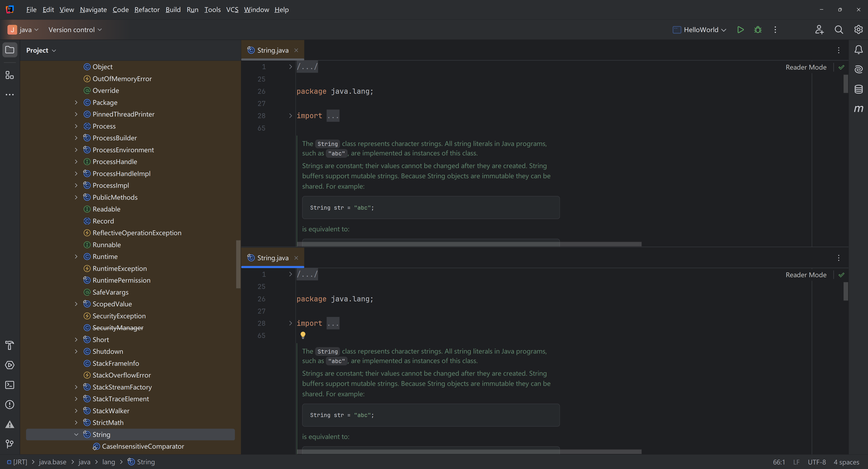Viewport: 868px width, 469px height.
Task: Click the Debug HelloWorld bug icon
Action: [x=758, y=30]
